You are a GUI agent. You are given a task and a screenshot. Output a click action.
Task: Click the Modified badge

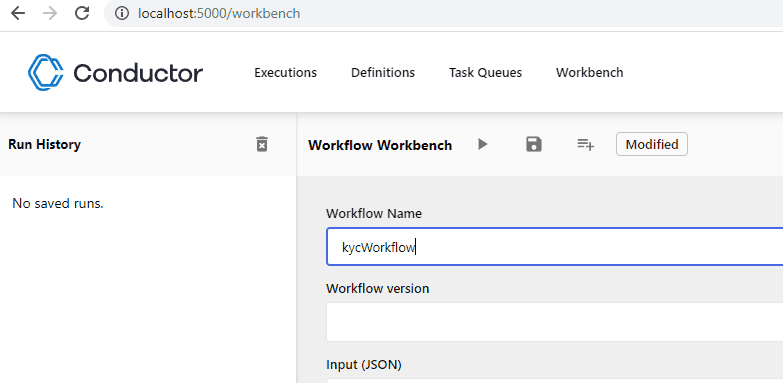point(652,144)
